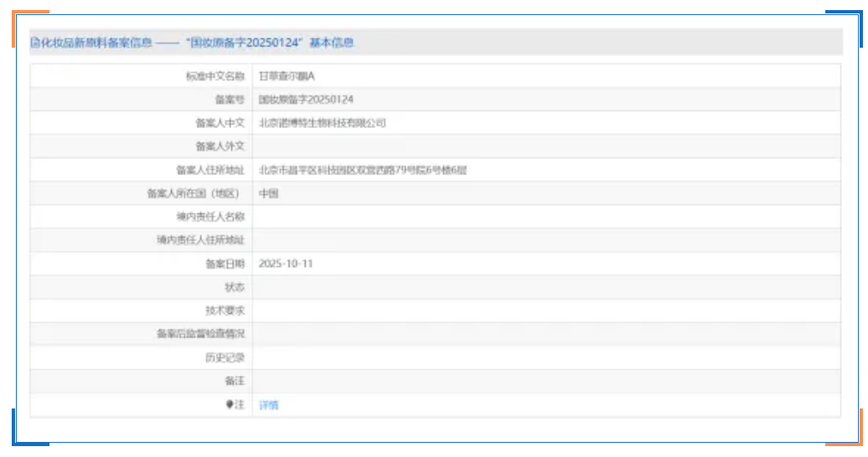Open the 详情 link
This screenshot has width=868, height=457.
coord(268,405)
